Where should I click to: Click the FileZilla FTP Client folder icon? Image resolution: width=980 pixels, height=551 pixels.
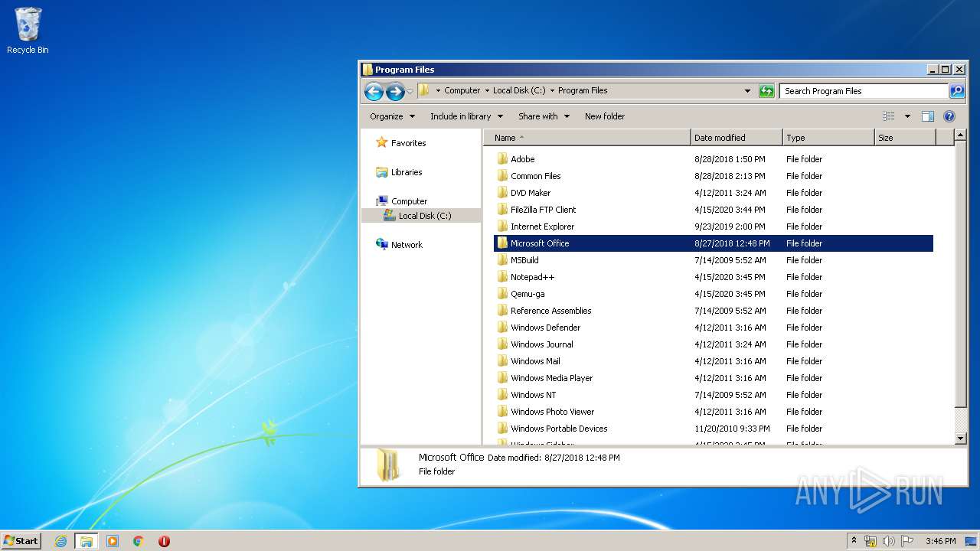tap(502, 210)
